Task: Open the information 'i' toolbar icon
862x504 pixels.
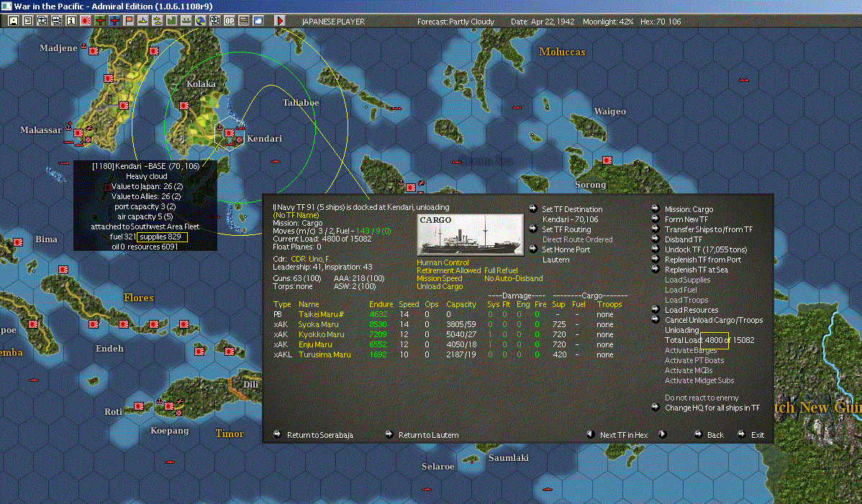Action: [x=71, y=21]
